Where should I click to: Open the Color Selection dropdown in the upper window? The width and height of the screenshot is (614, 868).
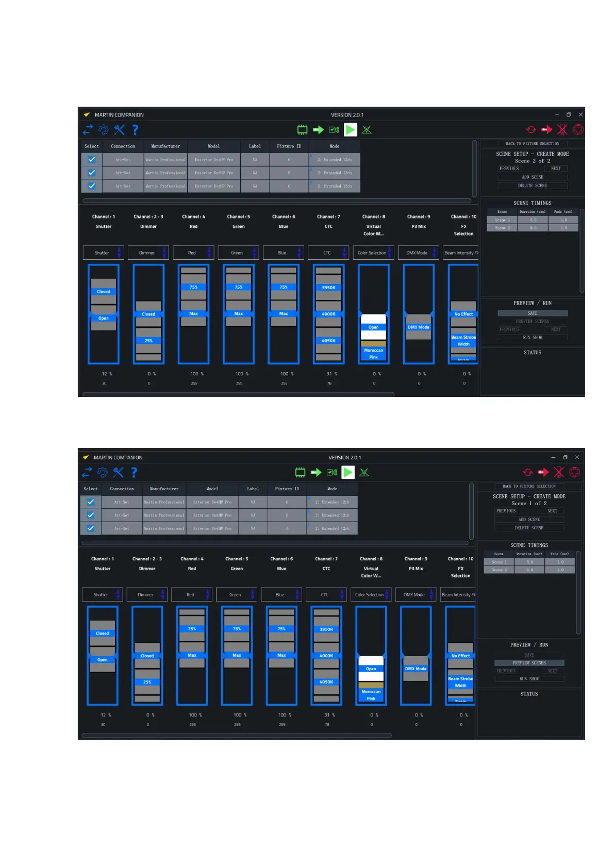374,253
